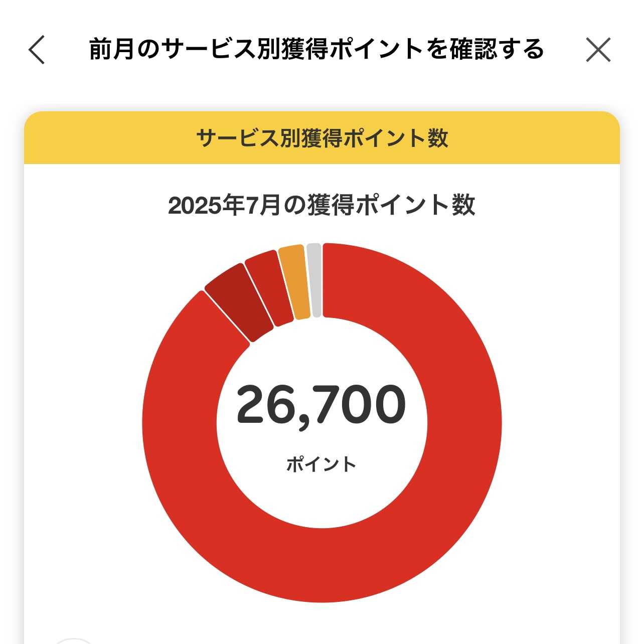Screen dimensions: 644x644
Task: Select the gray donut segment
Action: coord(314,280)
